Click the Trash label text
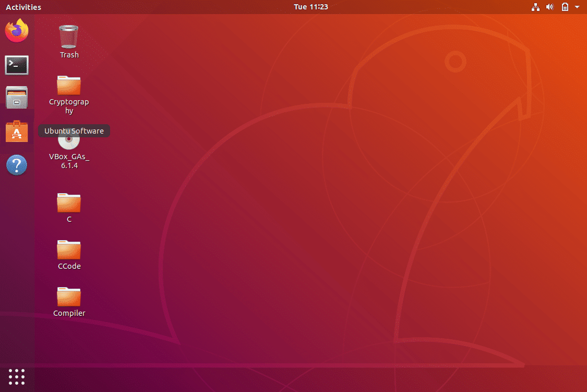 69,55
